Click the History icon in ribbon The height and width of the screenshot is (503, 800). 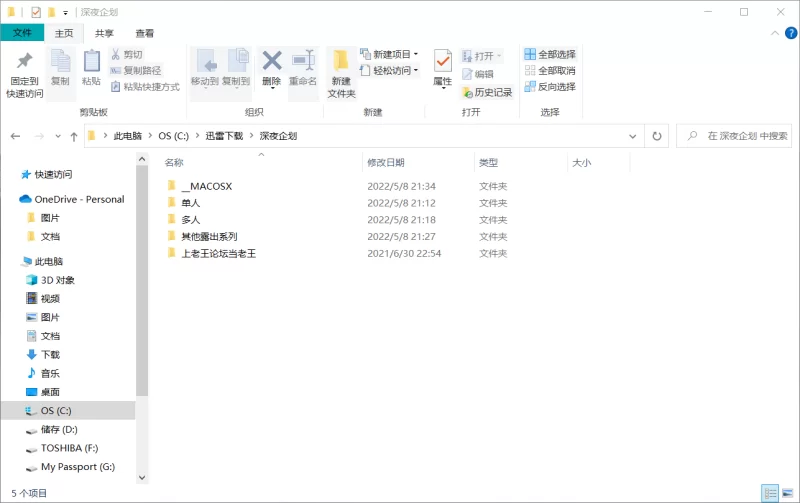click(486, 92)
